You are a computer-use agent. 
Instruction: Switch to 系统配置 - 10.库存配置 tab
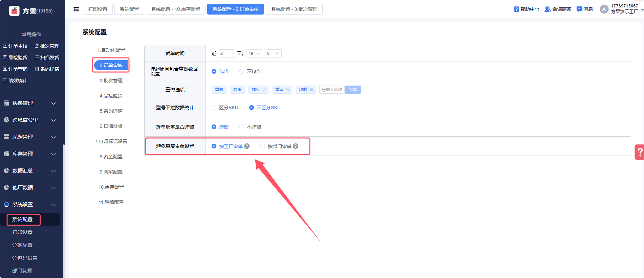(x=176, y=9)
